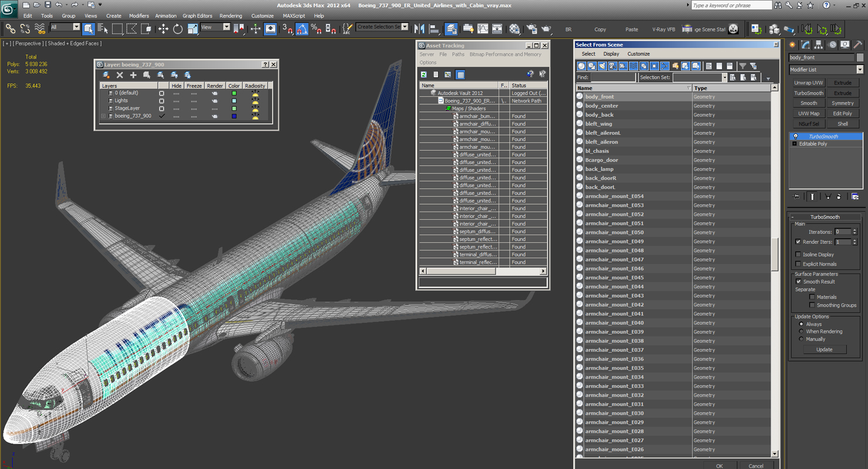Click Display Geometry sphere filter in Select From Scene
Image resolution: width=868 pixels, height=469 pixels.
pos(581,66)
